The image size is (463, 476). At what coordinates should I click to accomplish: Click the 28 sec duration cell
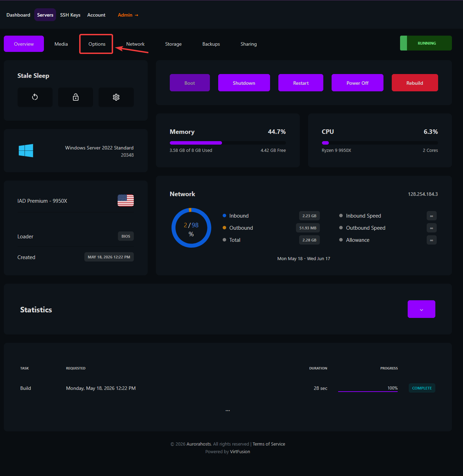321,388
